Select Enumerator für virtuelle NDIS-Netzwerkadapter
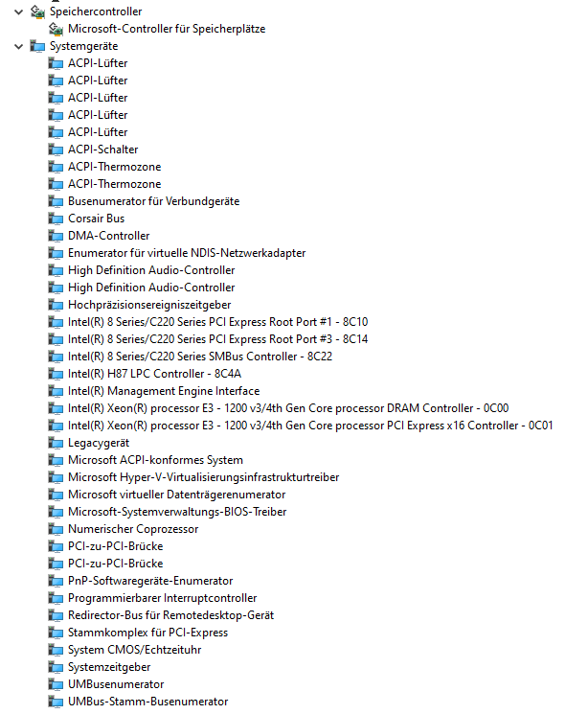The height and width of the screenshot is (714, 588). [x=187, y=253]
